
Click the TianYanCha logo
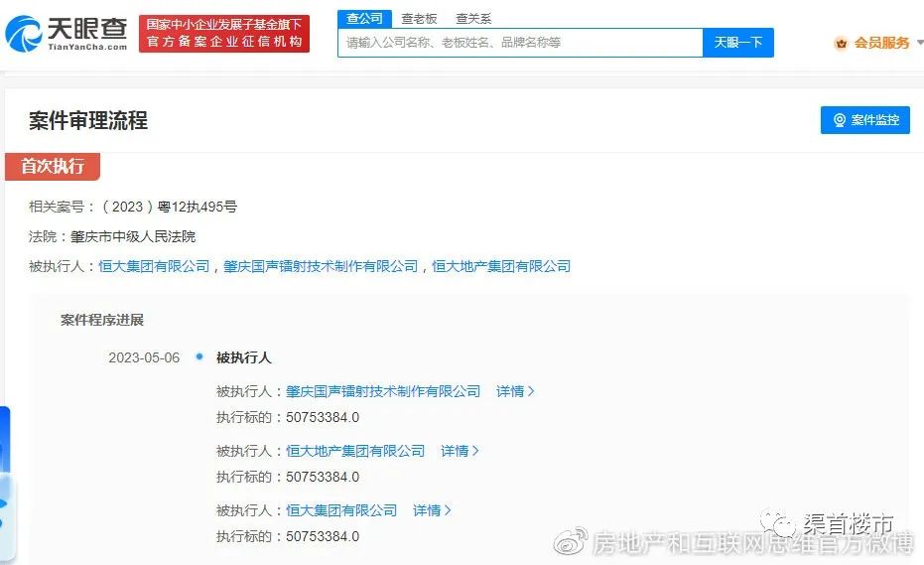click(66, 34)
